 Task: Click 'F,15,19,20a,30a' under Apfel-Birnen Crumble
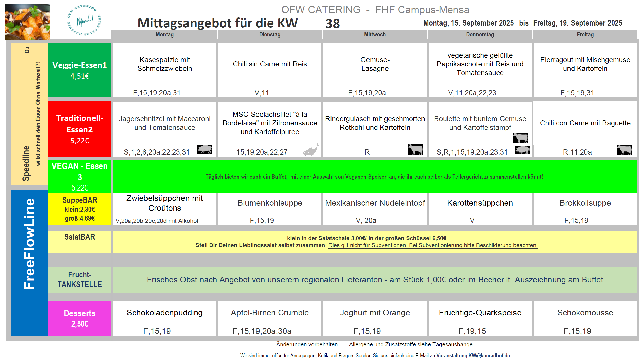coord(262,331)
